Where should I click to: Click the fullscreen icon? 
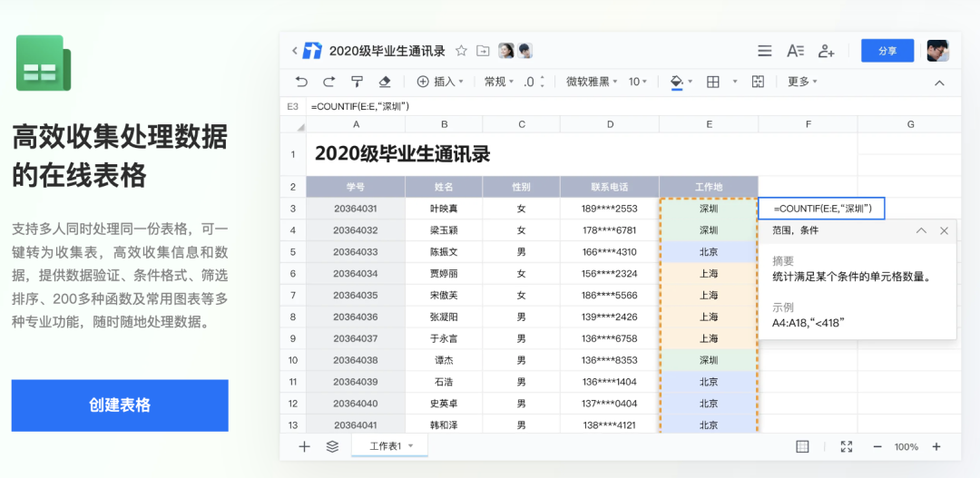[x=847, y=446]
